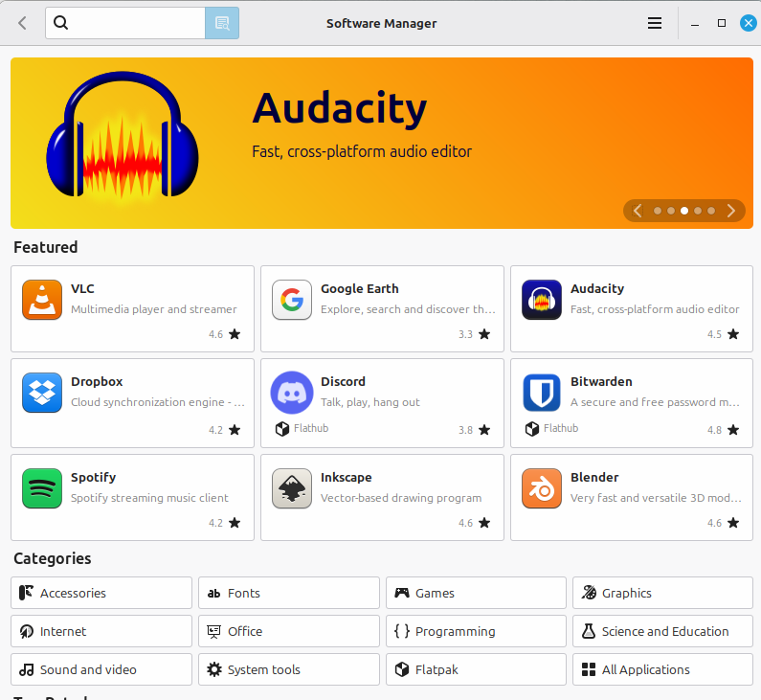The height and width of the screenshot is (700, 761).
Task: Click "Vector-based drawing program" description
Action: click(x=401, y=498)
